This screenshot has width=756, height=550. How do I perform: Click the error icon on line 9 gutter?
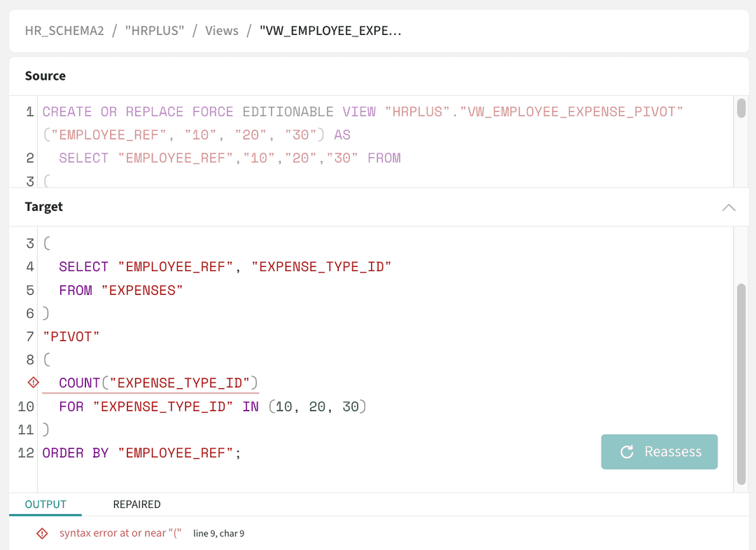[32, 383]
